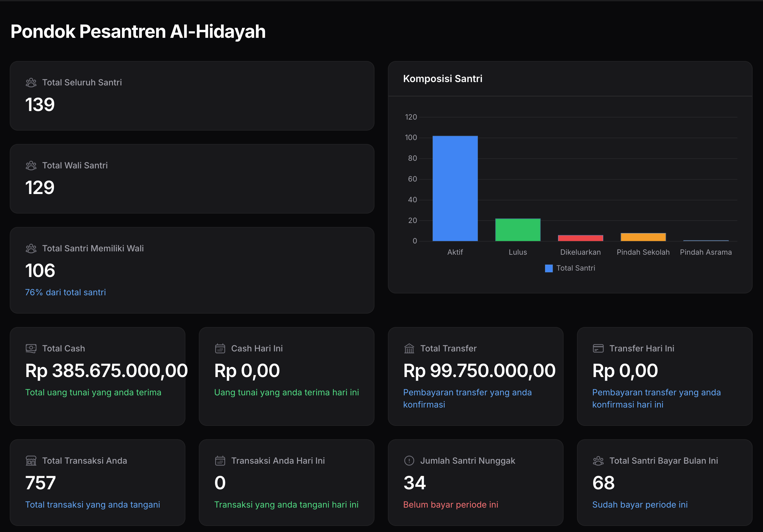Click the Rp 385.675.000,00 amount
This screenshot has width=763, height=532.
tap(107, 371)
